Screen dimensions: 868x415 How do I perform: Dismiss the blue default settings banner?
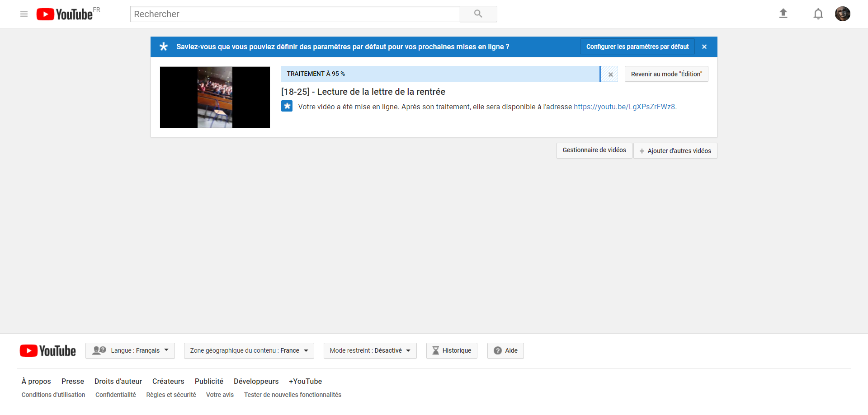point(704,47)
